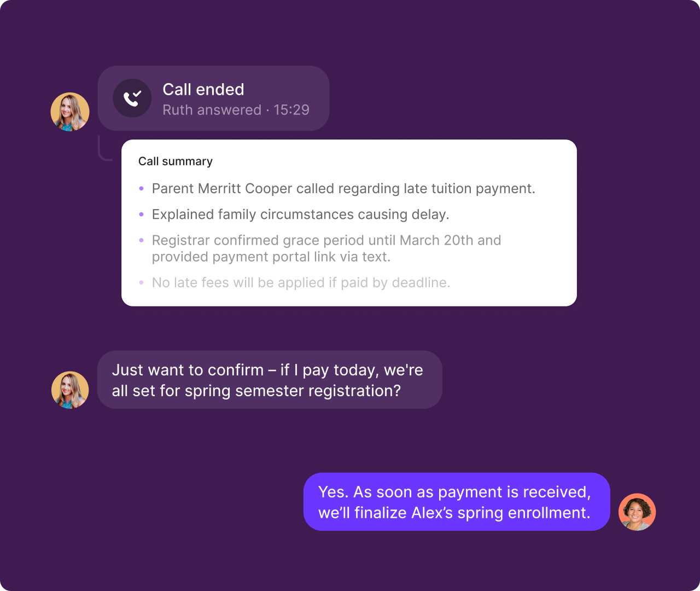Click the spring semester registration message
The height and width of the screenshot is (591, 700).
[x=270, y=380]
